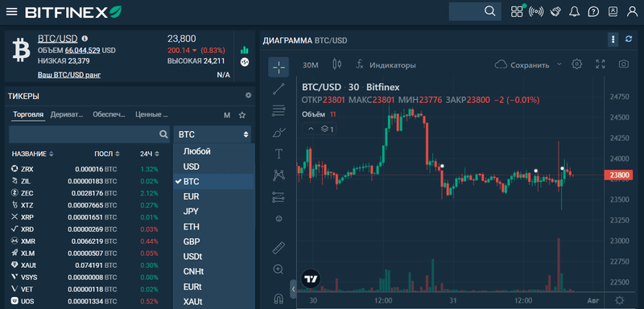
Task: Click the BTC/USD info icon
Action: (85, 38)
